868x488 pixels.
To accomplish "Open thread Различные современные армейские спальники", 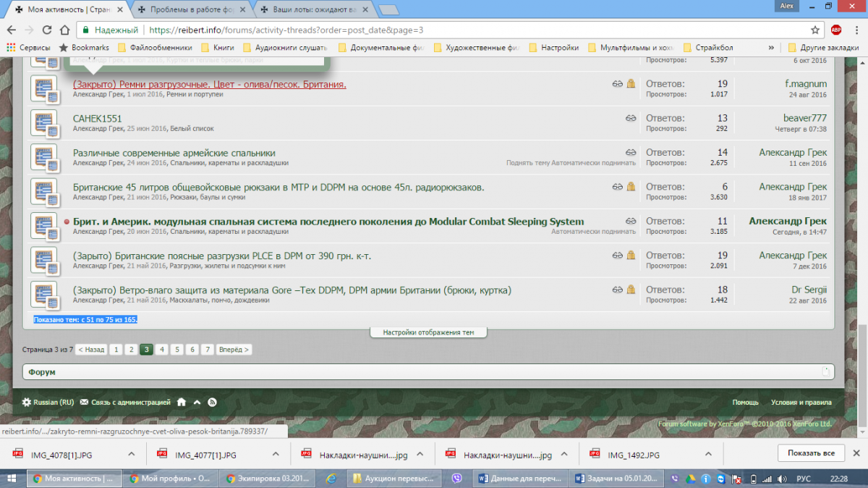I will (174, 153).
